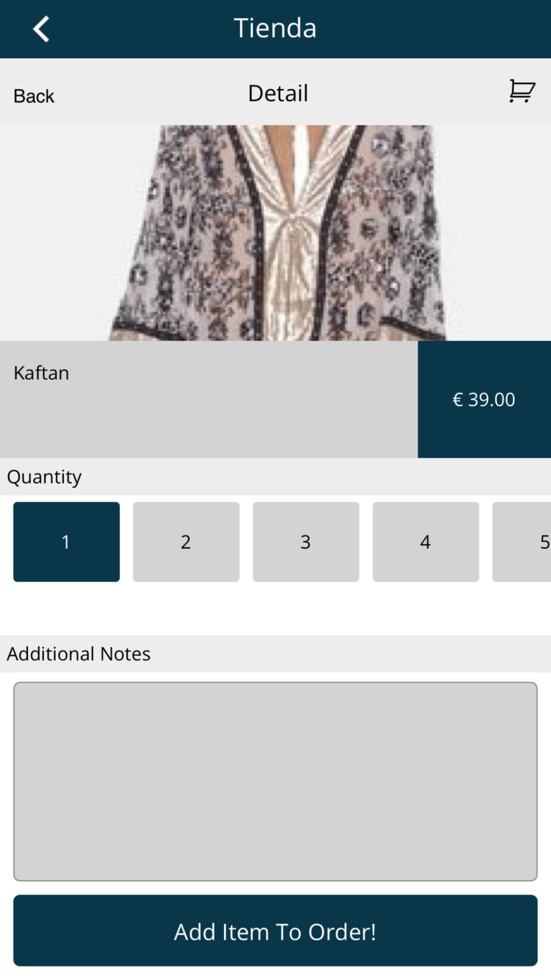Image resolution: width=551 pixels, height=980 pixels.
Task: Tap the back chevron in Tienda header
Action: click(41, 29)
